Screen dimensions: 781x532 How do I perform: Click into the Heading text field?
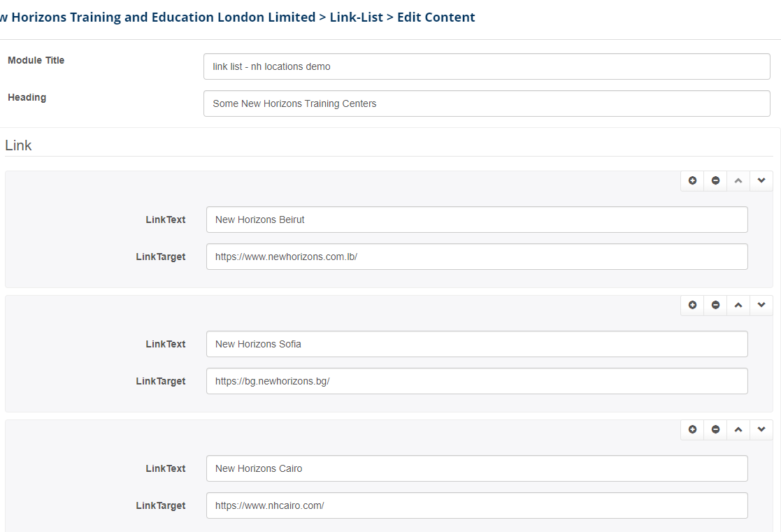(x=487, y=103)
